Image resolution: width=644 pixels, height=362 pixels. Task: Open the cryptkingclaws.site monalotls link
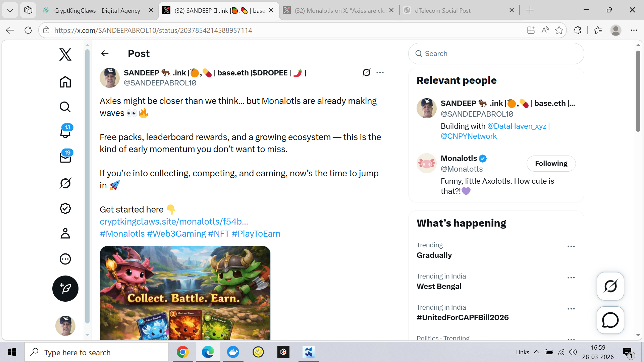[174, 222]
